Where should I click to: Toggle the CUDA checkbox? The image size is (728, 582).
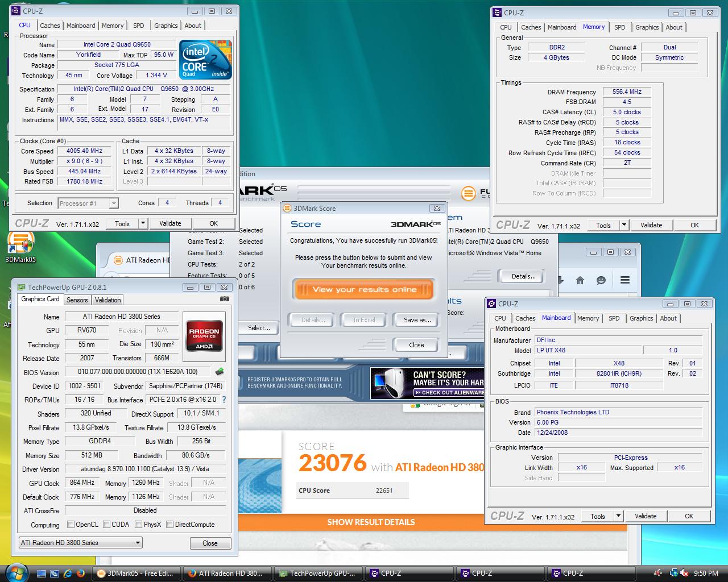[106, 525]
